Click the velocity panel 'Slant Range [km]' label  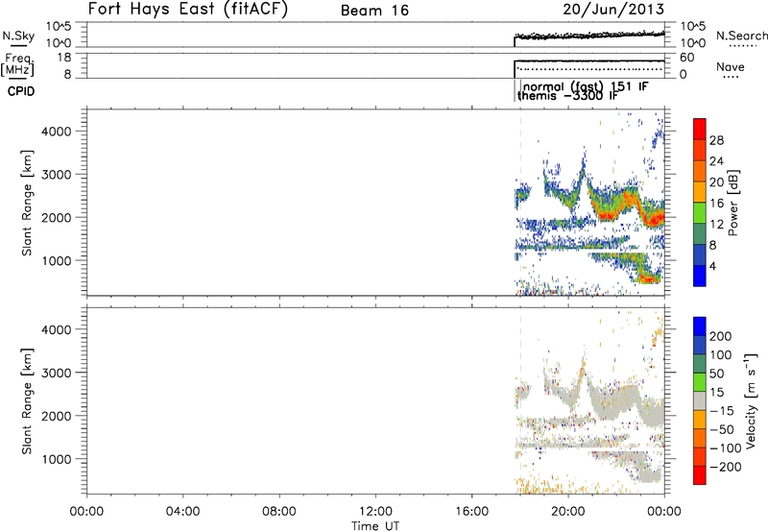click(27, 401)
